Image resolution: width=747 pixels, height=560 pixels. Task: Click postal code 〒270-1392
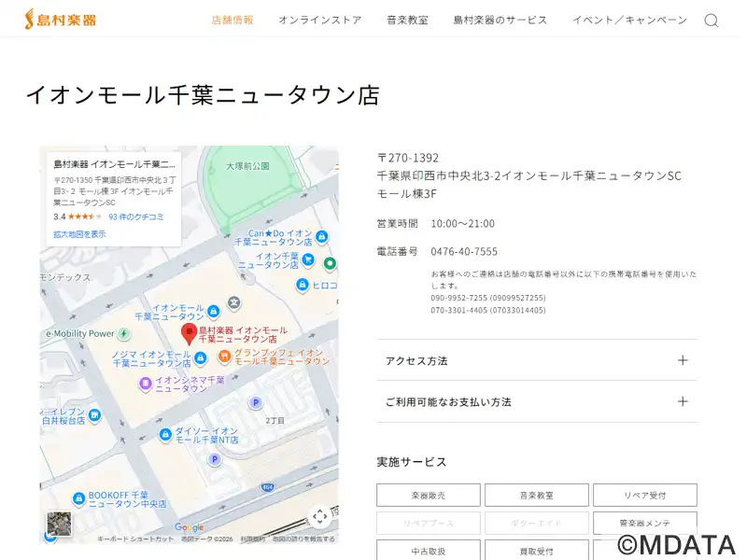click(x=408, y=158)
